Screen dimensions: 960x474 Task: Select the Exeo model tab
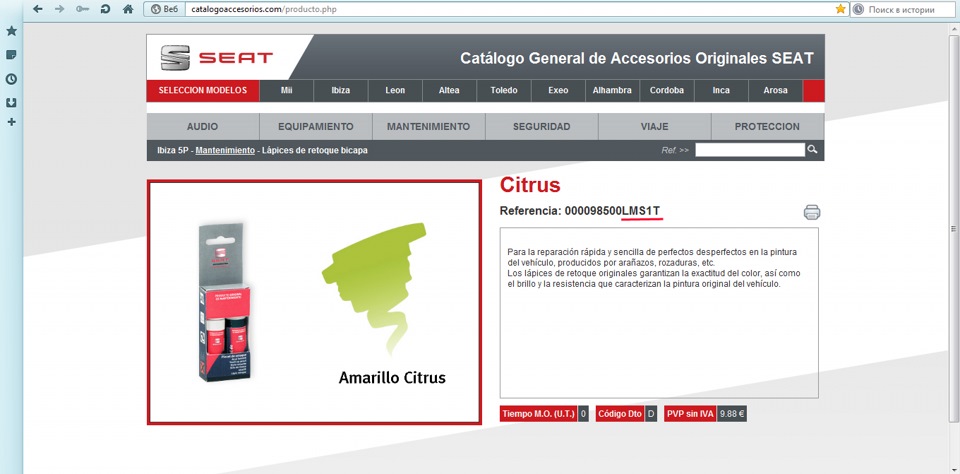coord(558,91)
